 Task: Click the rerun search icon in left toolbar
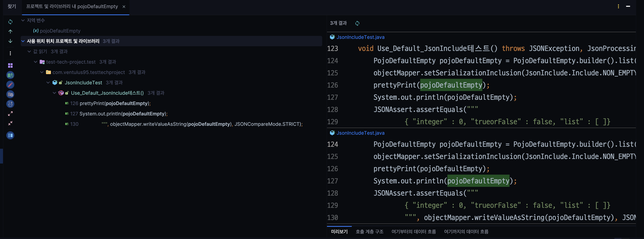click(10, 22)
